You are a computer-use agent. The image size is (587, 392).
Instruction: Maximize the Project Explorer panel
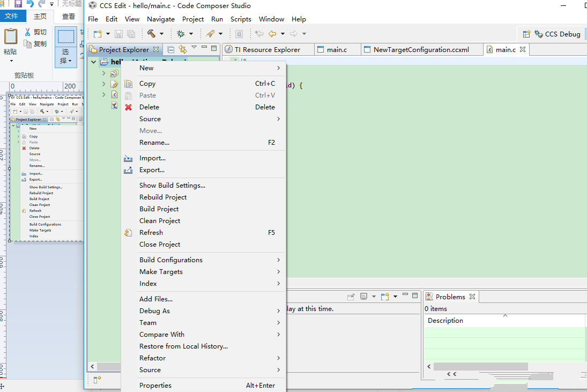coord(214,48)
